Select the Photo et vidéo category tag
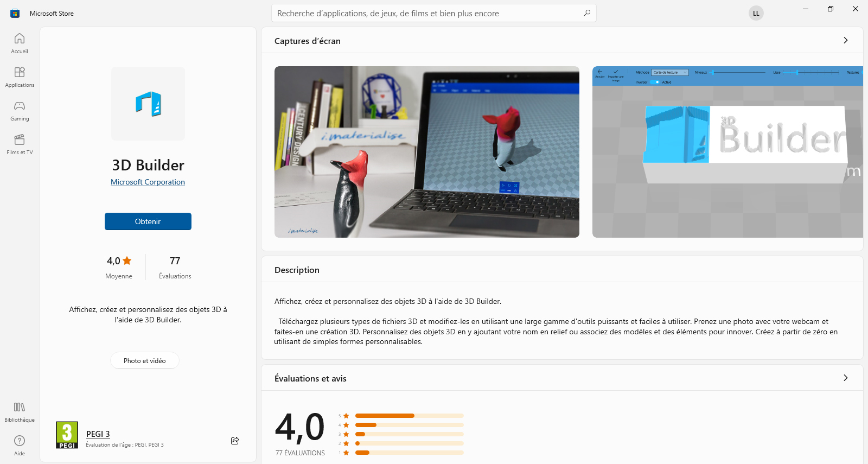868x464 pixels. click(x=145, y=361)
